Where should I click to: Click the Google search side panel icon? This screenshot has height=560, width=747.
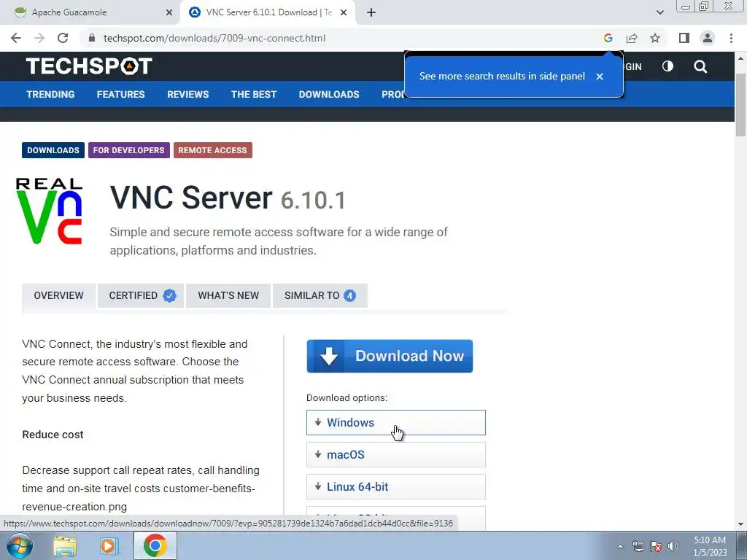coord(608,38)
